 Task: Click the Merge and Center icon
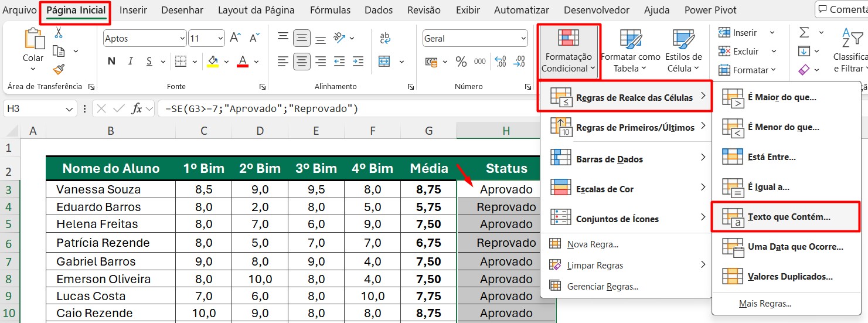384,61
